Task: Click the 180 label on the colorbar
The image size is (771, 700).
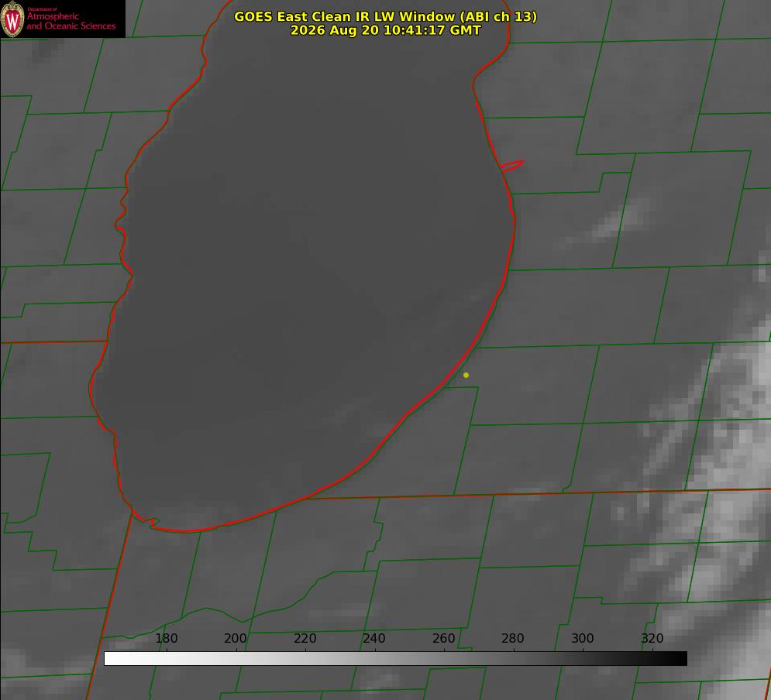Action: pyautogui.click(x=166, y=638)
